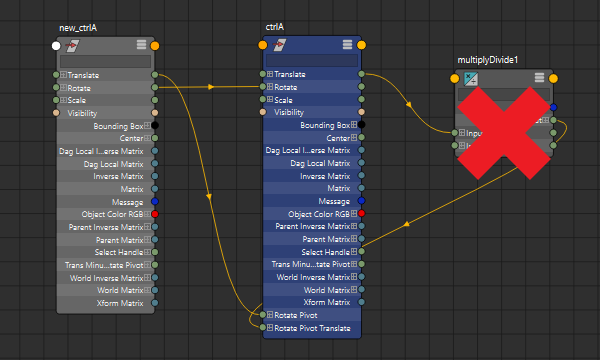Click Select Handle label on new_ctrlA

[x=119, y=252]
